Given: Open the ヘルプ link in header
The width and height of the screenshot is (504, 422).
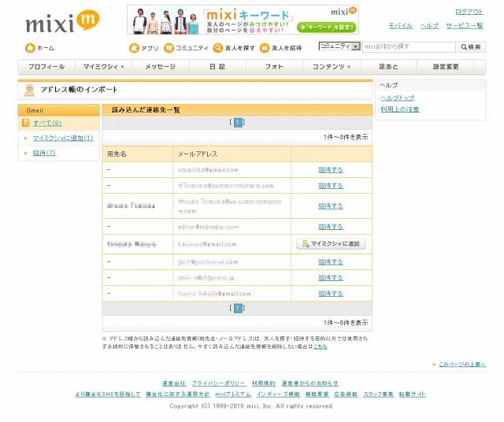Looking at the screenshot, I should (x=429, y=26).
